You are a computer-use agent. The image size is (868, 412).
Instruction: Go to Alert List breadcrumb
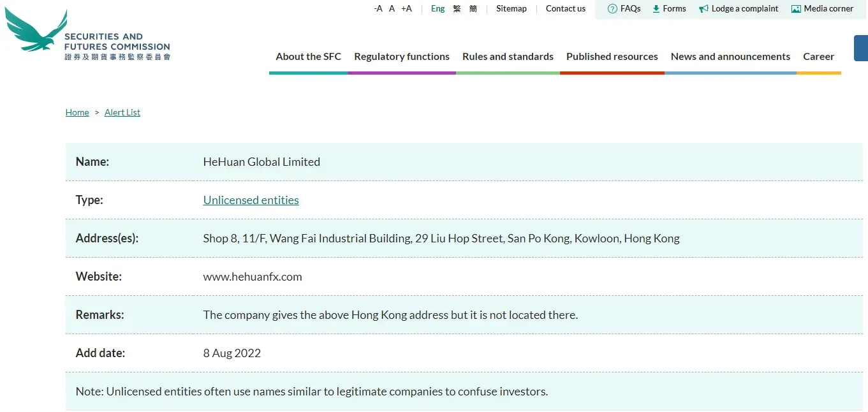[122, 112]
